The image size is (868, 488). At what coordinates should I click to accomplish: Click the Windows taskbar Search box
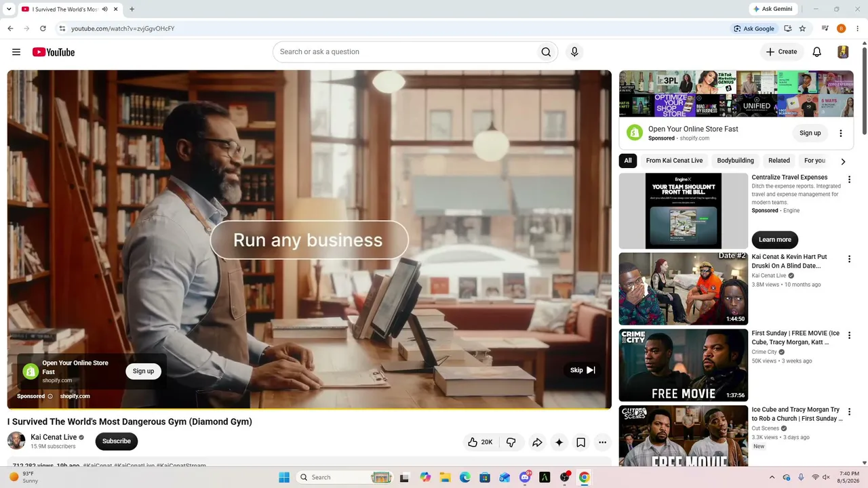pyautogui.click(x=345, y=477)
